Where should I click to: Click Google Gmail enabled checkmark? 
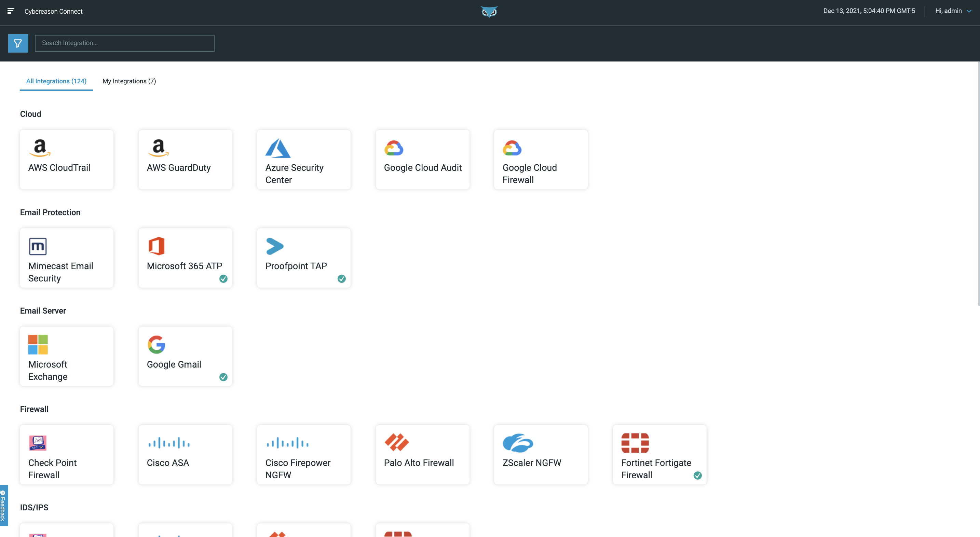(x=223, y=377)
